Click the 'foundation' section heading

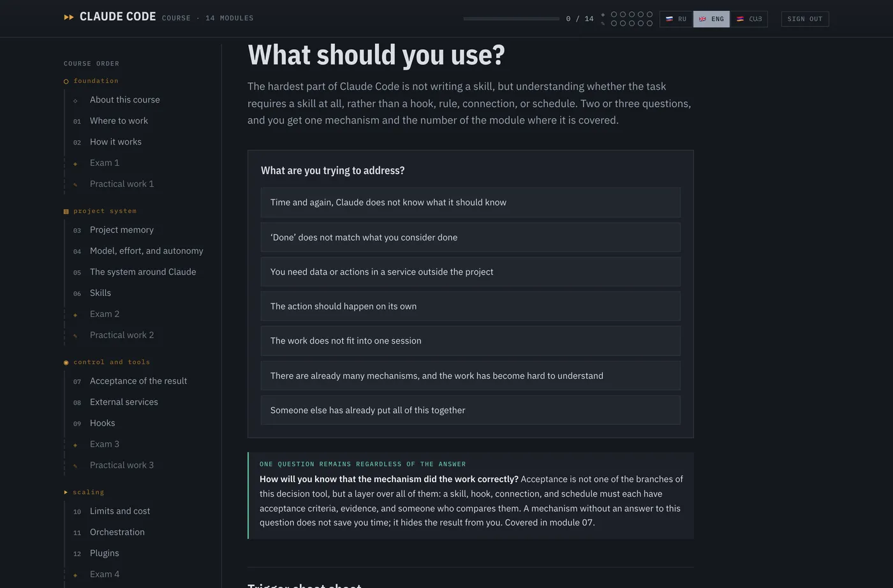pyautogui.click(x=96, y=81)
